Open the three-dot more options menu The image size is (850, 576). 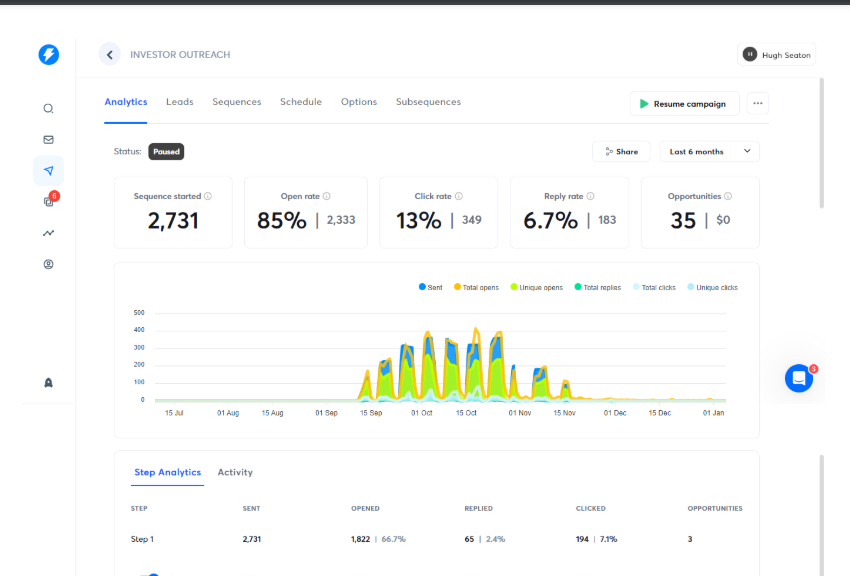tap(757, 103)
